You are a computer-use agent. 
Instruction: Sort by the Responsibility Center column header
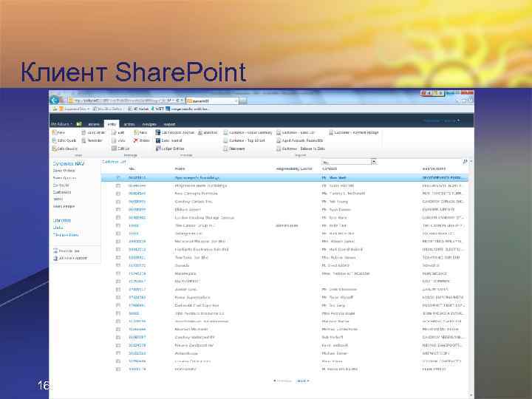294,169
